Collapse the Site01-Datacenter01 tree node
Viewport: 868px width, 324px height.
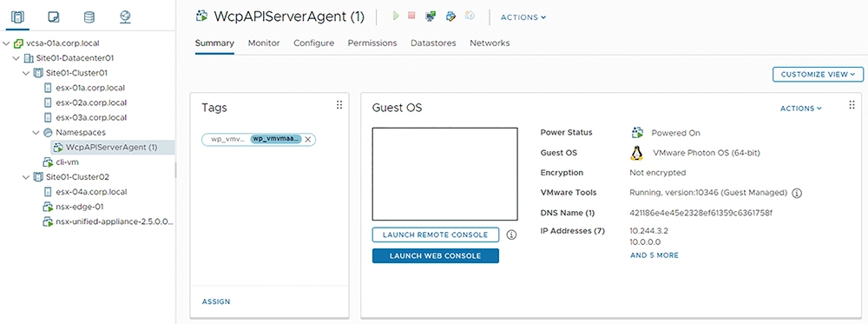click(x=16, y=57)
